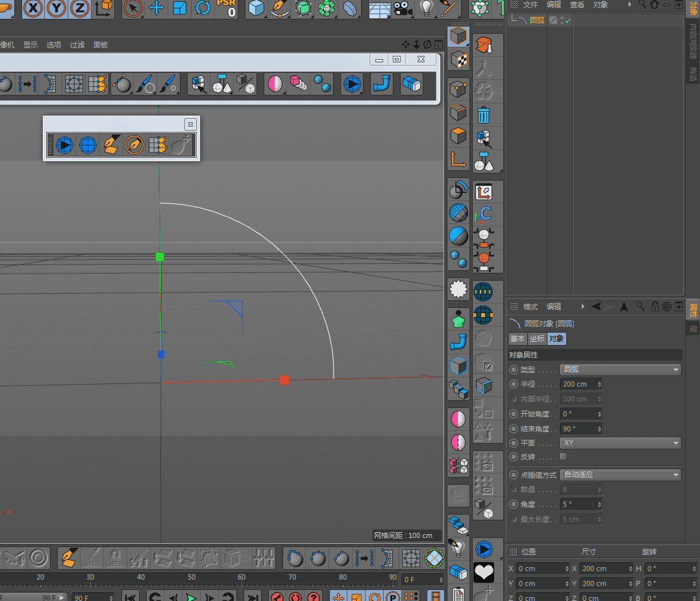Click blue globe icon in small palette
700x601 pixels.
(88, 146)
